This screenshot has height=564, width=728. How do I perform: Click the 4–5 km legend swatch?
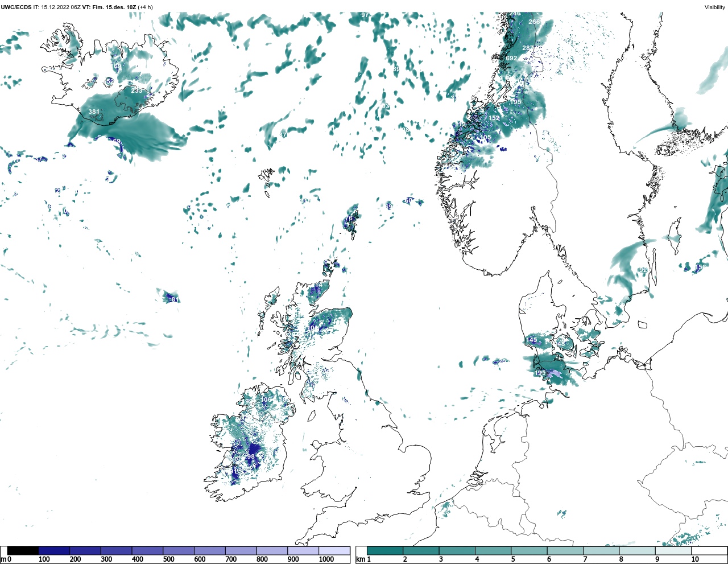click(x=493, y=550)
